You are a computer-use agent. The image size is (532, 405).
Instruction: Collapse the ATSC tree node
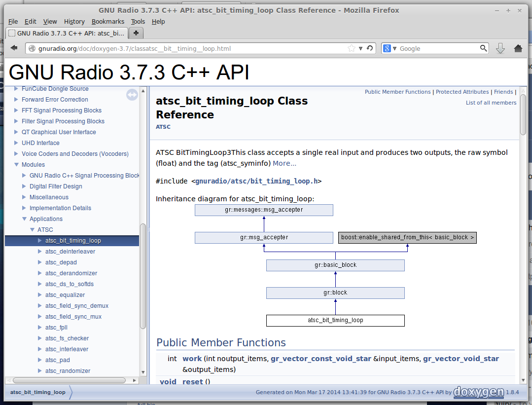(x=33, y=230)
